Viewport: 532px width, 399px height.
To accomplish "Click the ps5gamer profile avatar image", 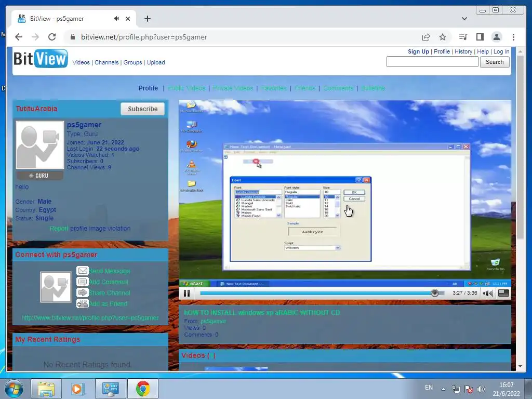I will (x=39, y=145).
